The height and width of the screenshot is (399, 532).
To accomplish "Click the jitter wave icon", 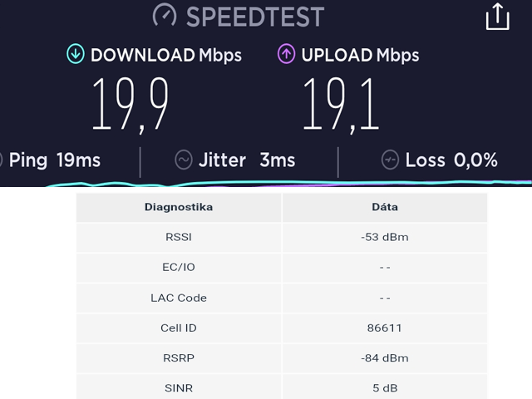I will tap(184, 160).
